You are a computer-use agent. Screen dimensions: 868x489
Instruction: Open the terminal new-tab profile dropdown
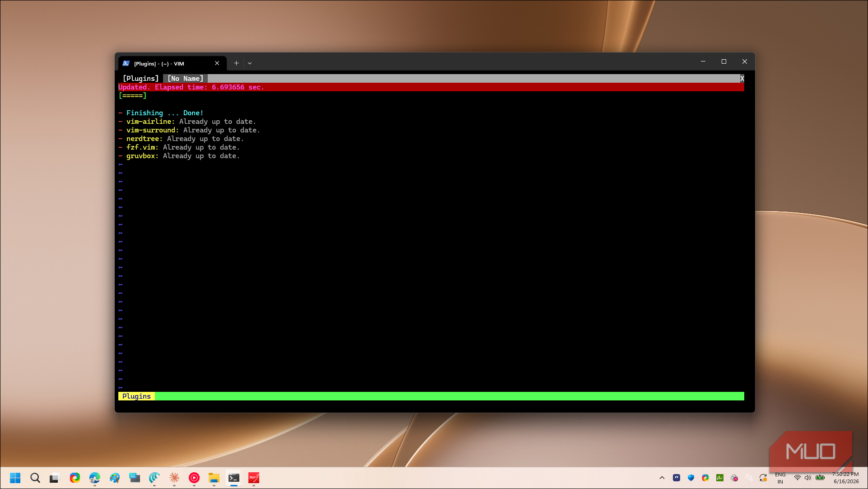pos(250,63)
